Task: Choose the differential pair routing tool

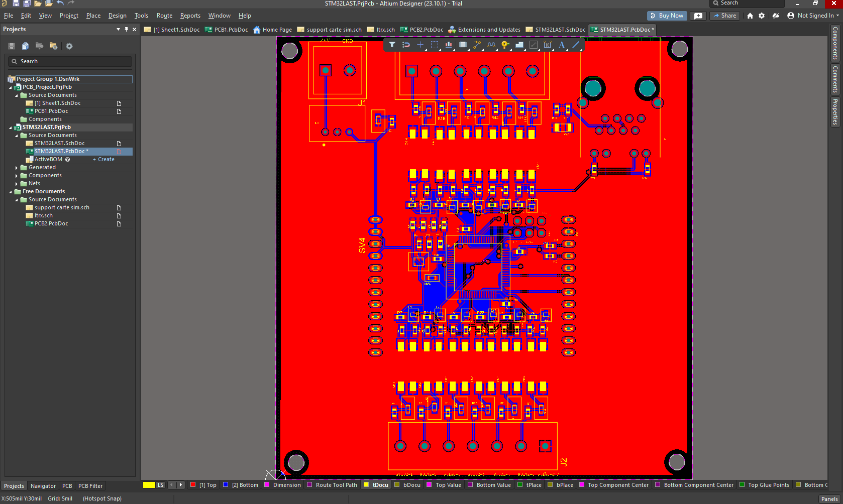Action: pyautogui.click(x=490, y=45)
